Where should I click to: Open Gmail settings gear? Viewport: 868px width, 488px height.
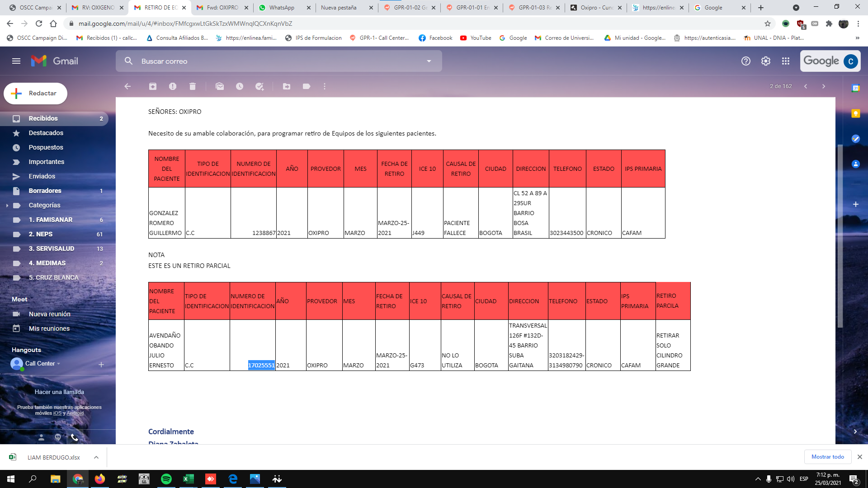(766, 61)
